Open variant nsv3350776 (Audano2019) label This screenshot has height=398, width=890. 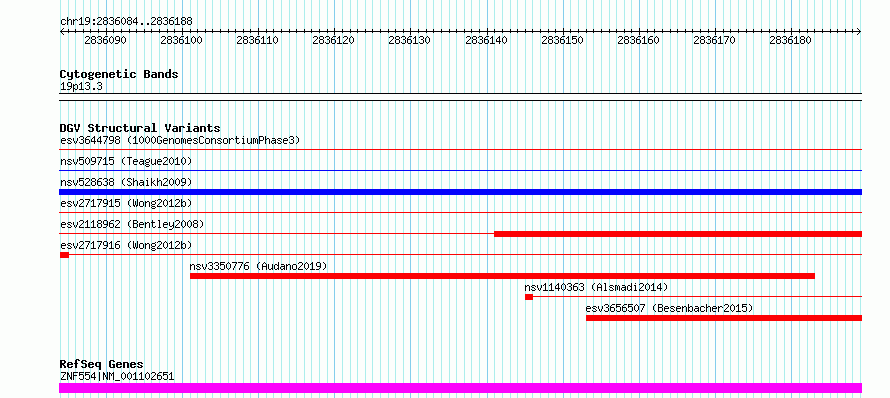258,266
